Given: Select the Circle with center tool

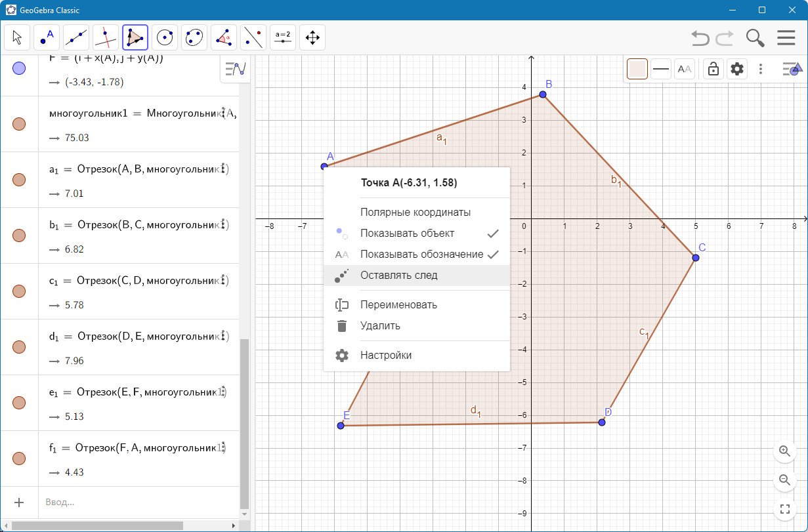Looking at the screenshot, I should (x=165, y=38).
